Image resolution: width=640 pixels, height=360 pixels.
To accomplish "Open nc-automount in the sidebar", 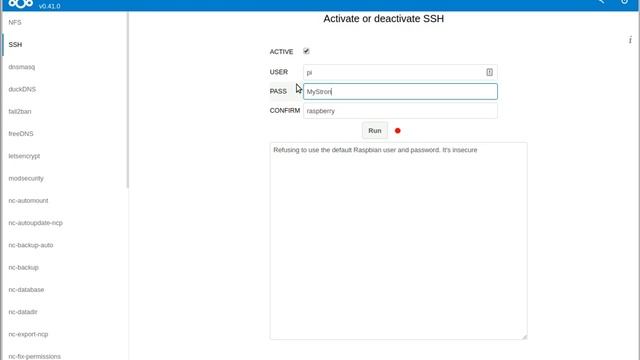I will point(28,200).
